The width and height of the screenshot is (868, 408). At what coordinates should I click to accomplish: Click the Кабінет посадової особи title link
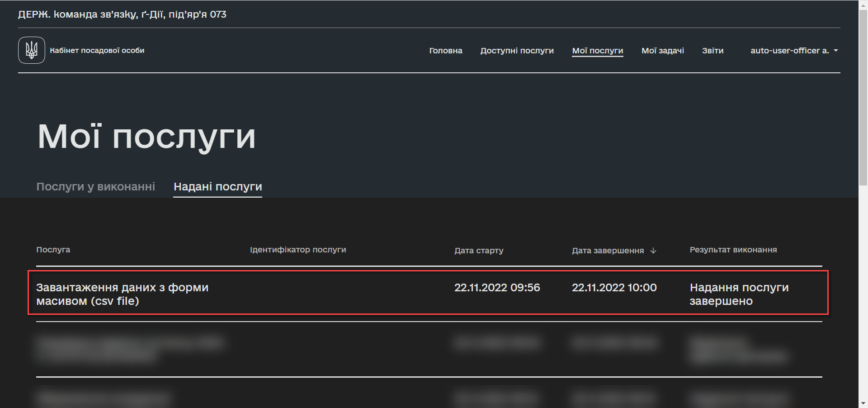97,50
